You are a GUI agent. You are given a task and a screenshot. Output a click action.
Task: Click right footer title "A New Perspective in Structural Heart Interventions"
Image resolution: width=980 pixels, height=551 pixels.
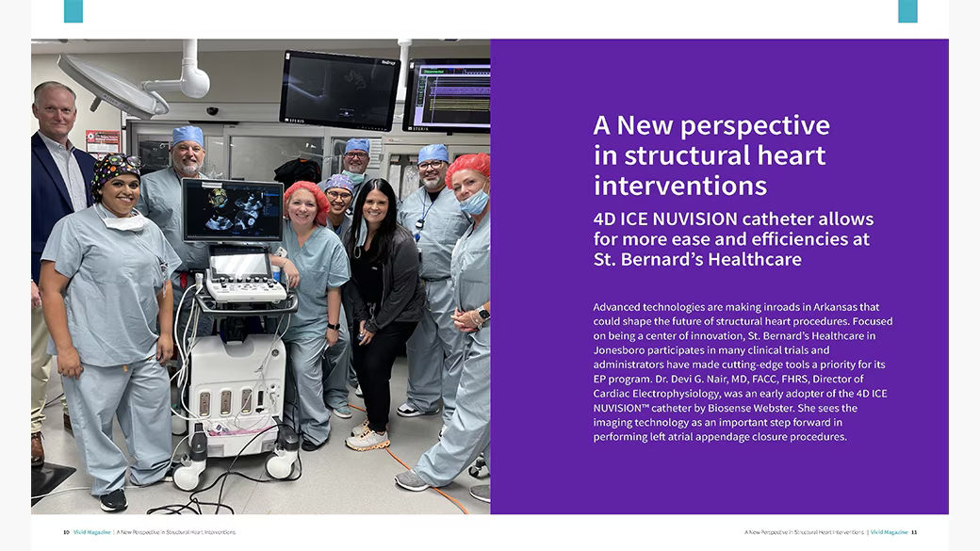point(804,532)
